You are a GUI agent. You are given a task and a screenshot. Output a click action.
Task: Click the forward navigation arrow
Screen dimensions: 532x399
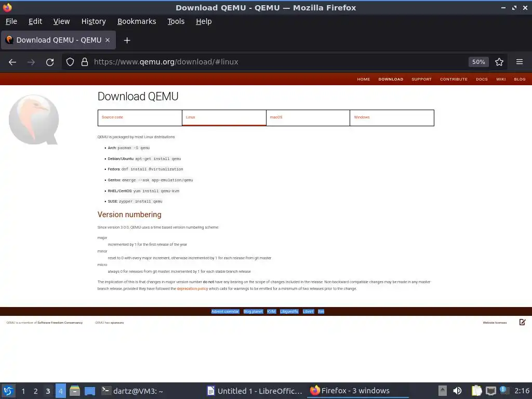[31, 62]
